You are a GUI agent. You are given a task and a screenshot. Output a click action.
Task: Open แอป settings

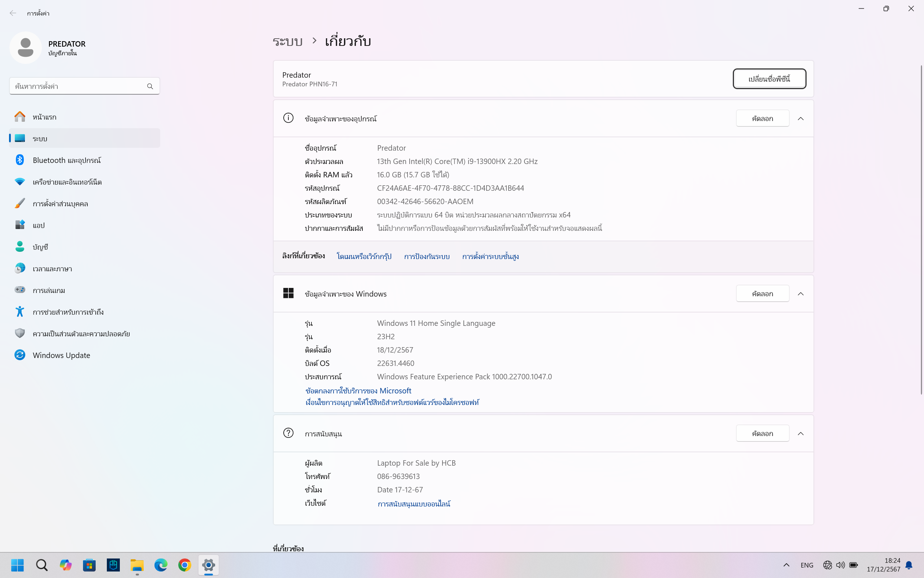[84, 225]
